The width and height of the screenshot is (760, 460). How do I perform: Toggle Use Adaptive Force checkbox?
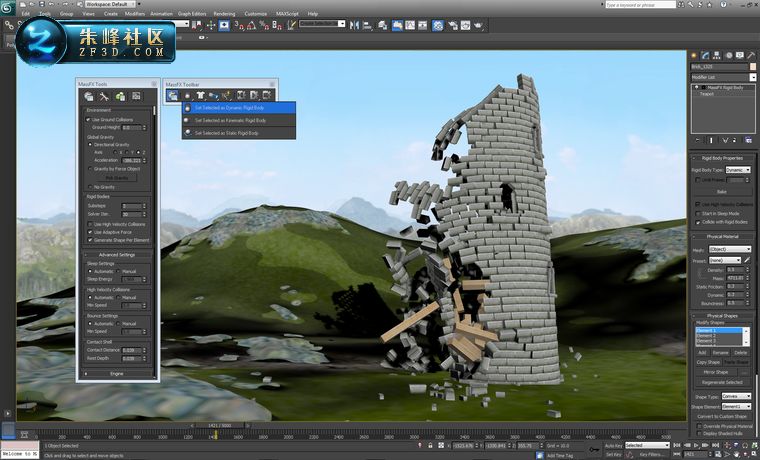click(90, 232)
